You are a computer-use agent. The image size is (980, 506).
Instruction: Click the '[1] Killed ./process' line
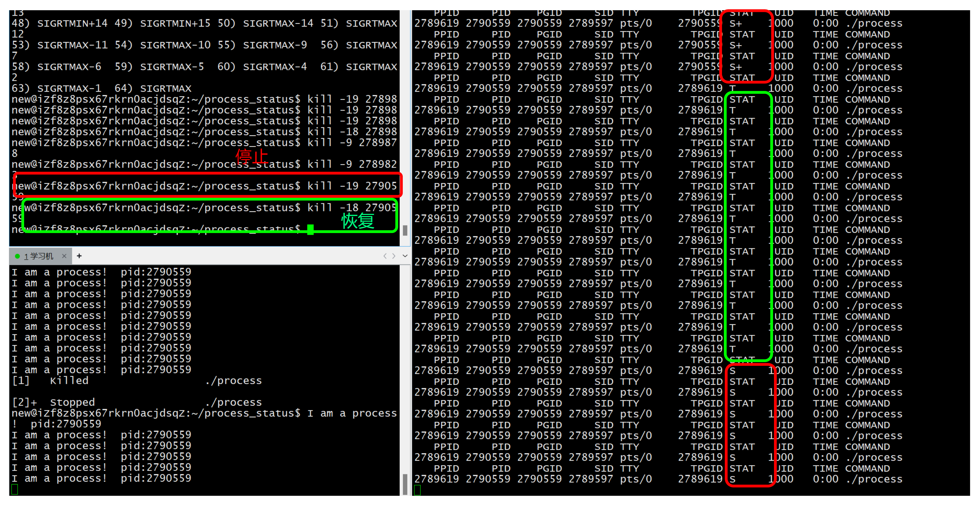click(x=137, y=380)
